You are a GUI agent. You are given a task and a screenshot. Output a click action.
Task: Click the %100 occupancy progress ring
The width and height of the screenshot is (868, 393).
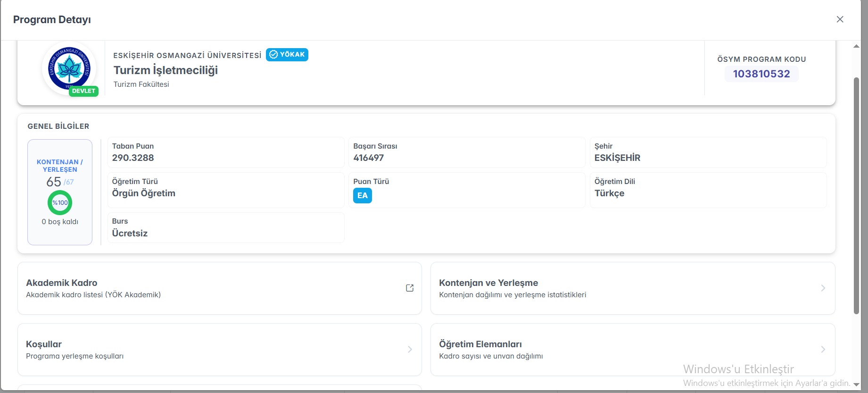click(60, 203)
